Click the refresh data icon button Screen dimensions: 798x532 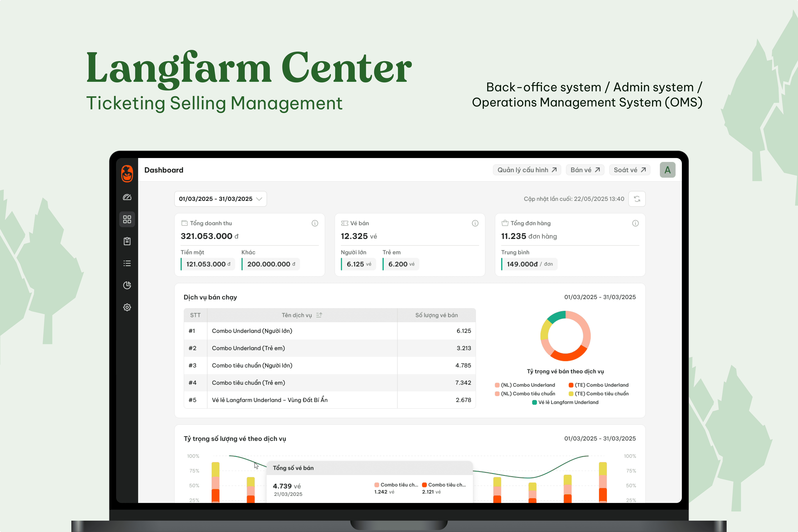coord(637,199)
